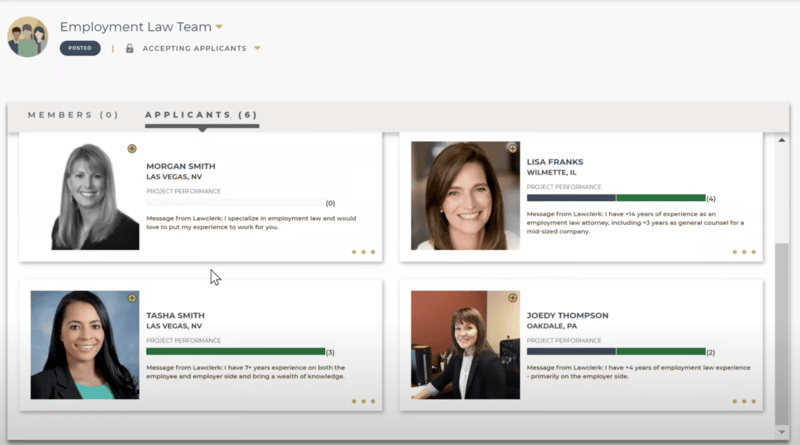The image size is (800, 445).
Task: Click the Posted status badge
Action: tap(80, 48)
